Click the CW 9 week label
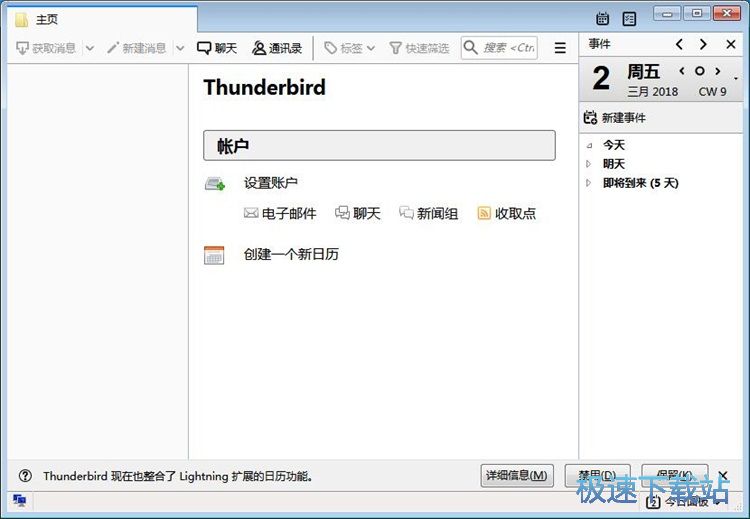This screenshot has width=750, height=519. click(712, 91)
